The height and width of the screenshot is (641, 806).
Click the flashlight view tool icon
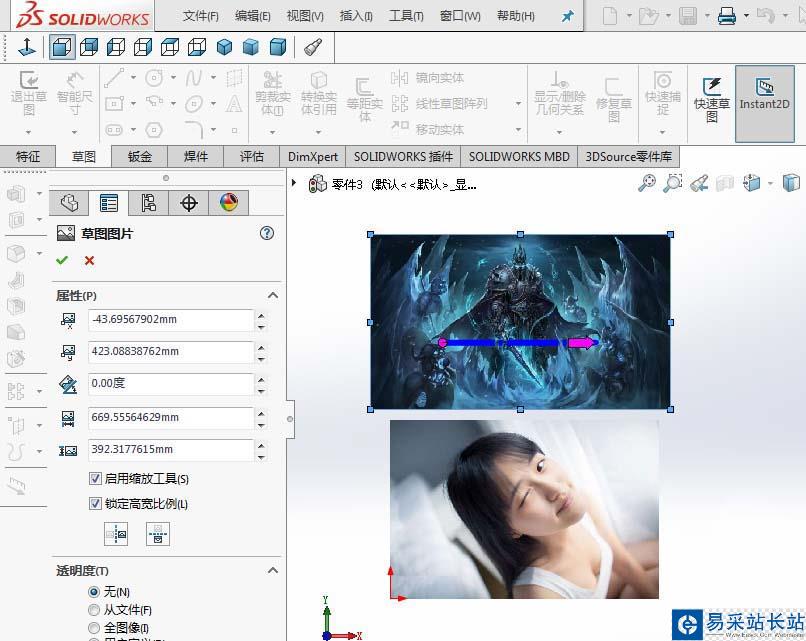coord(313,47)
